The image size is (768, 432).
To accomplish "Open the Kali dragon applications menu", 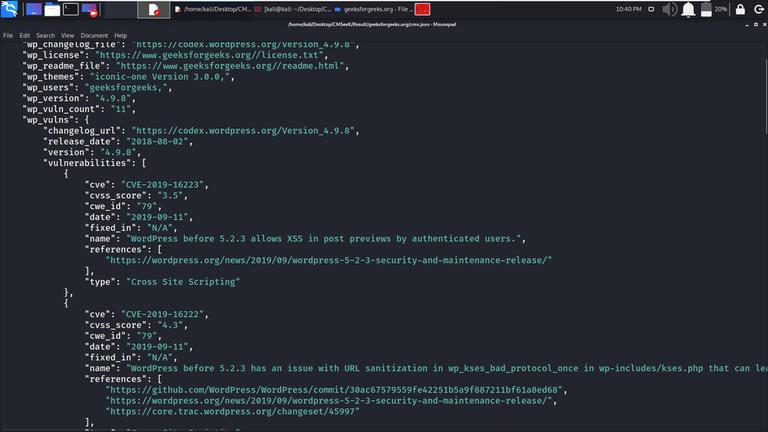I will pyautogui.click(x=9, y=9).
